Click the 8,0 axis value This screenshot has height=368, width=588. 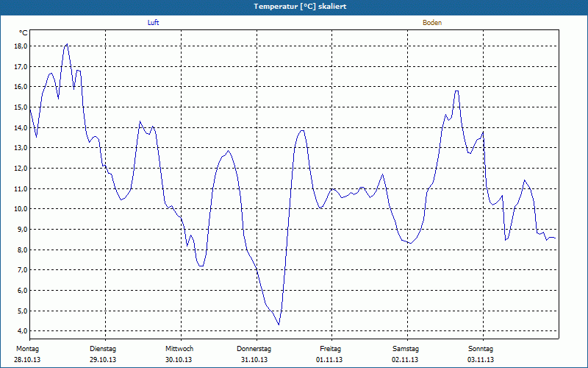[22, 250]
